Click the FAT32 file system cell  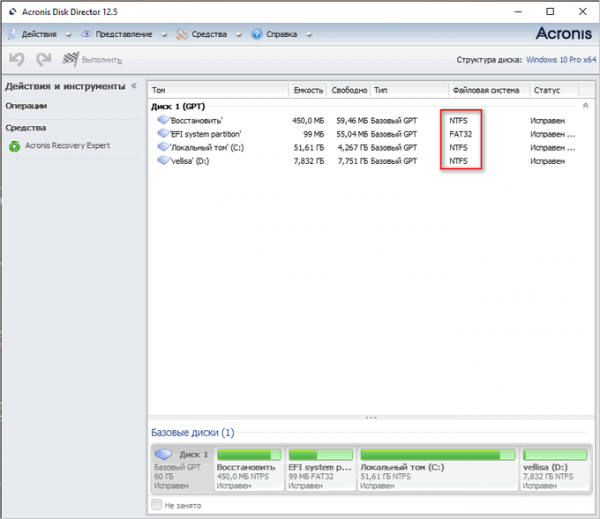(460, 134)
